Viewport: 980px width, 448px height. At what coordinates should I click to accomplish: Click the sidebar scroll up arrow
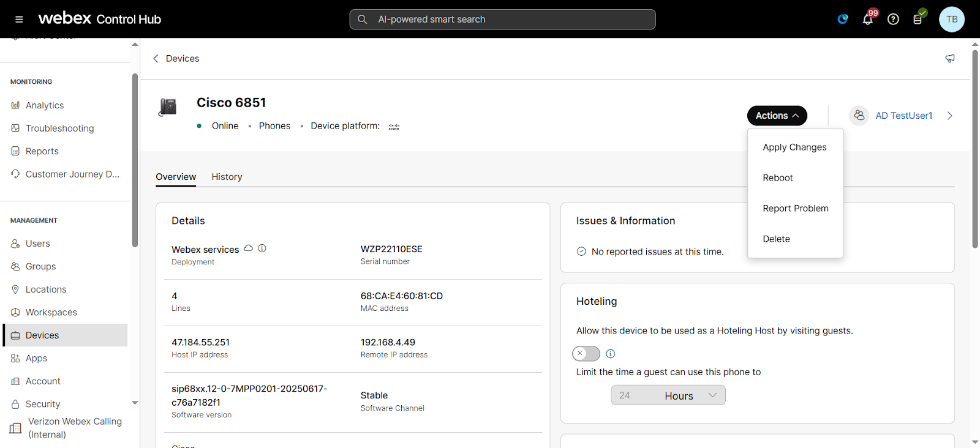pyautogui.click(x=135, y=44)
